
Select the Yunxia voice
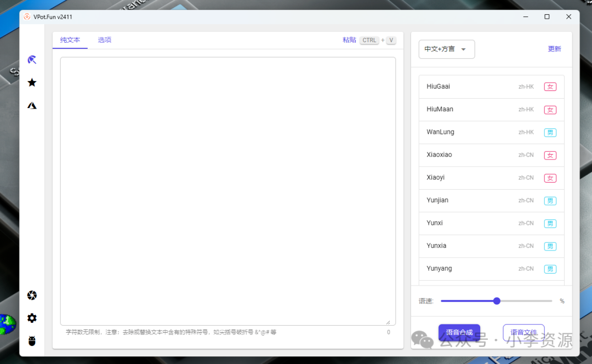pyautogui.click(x=492, y=246)
